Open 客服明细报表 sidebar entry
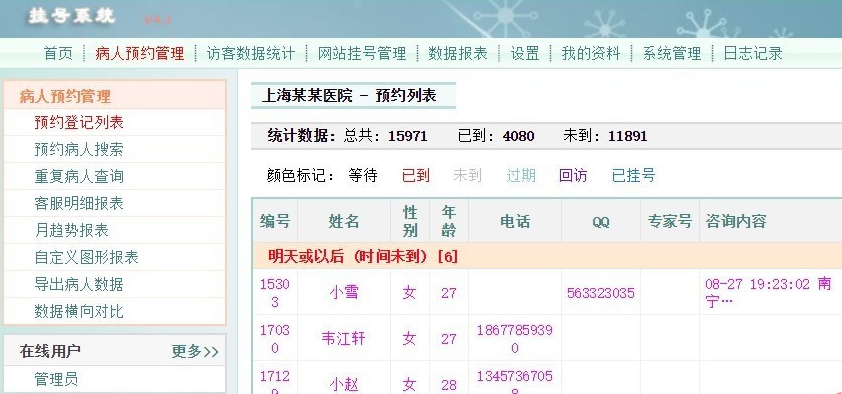Image resolution: width=842 pixels, height=394 pixels. pyautogui.click(x=79, y=203)
